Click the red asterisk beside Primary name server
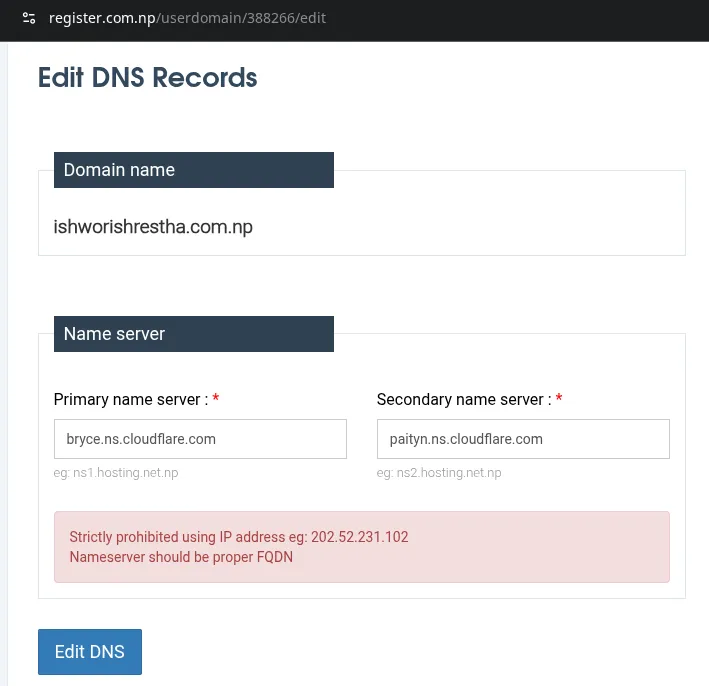709x686 pixels. [216, 399]
